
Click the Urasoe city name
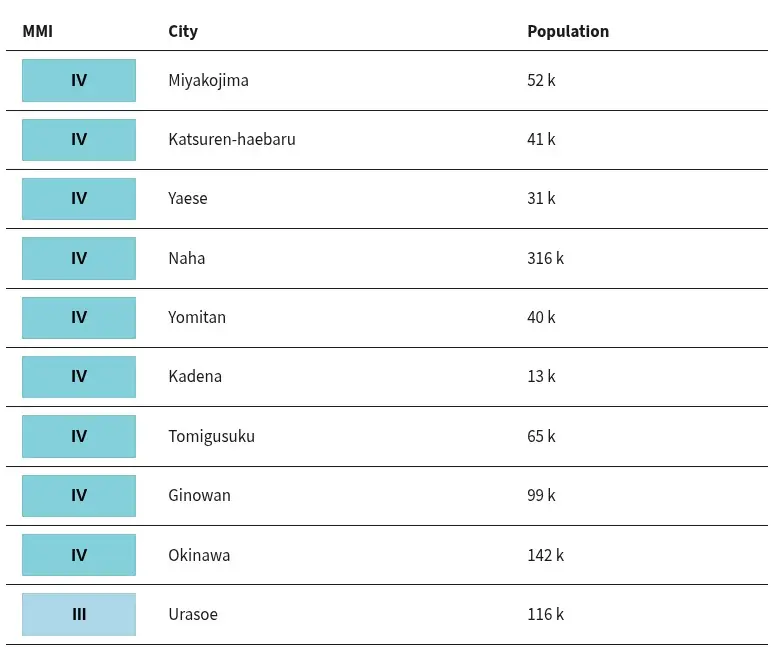[193, 614]
